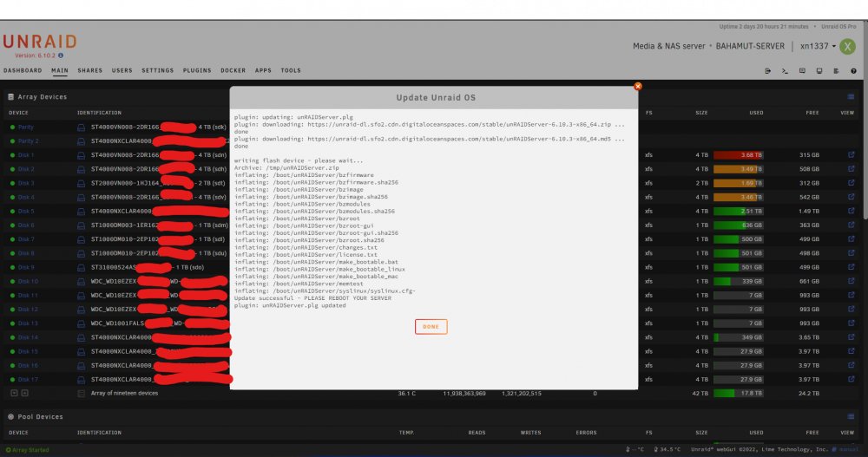The width and height of the screenshot is (868, 457).
Task: Click Disk 1 red 3.68 TB usage bar
Action: [739, 155]
